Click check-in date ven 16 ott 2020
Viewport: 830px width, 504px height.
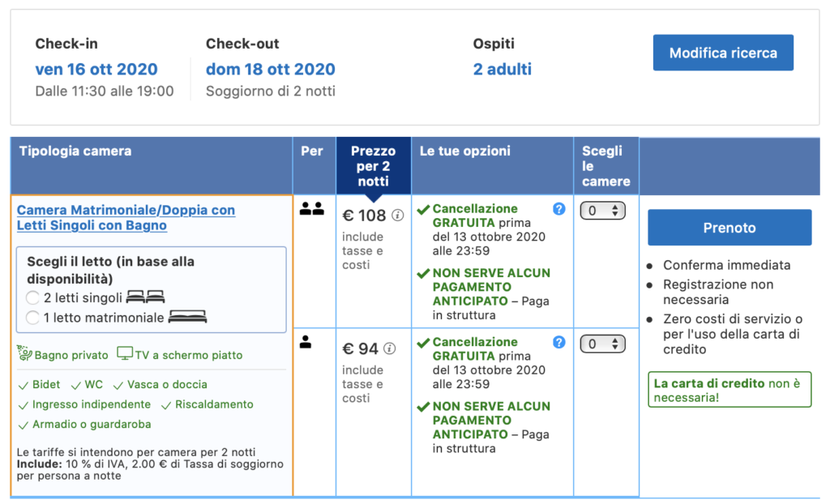pos(96,70)
